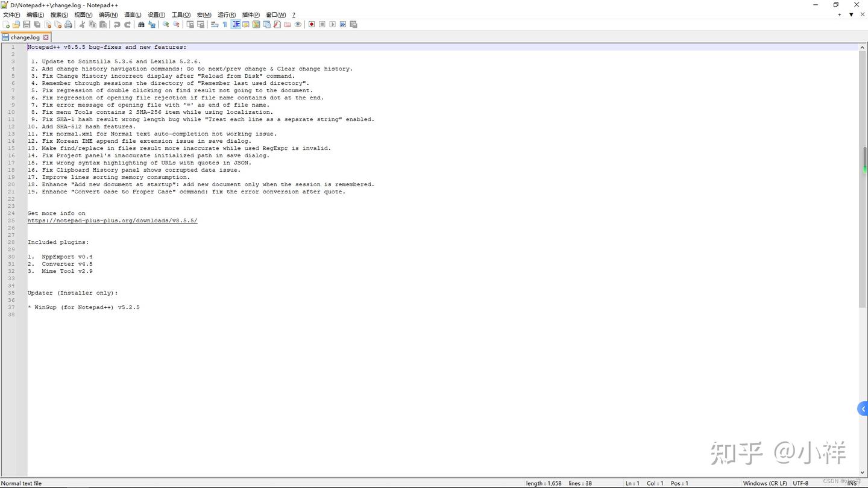Open the notepad-plus-plus.org downloads link
868x488 pixels.
(x=112, y=221)
